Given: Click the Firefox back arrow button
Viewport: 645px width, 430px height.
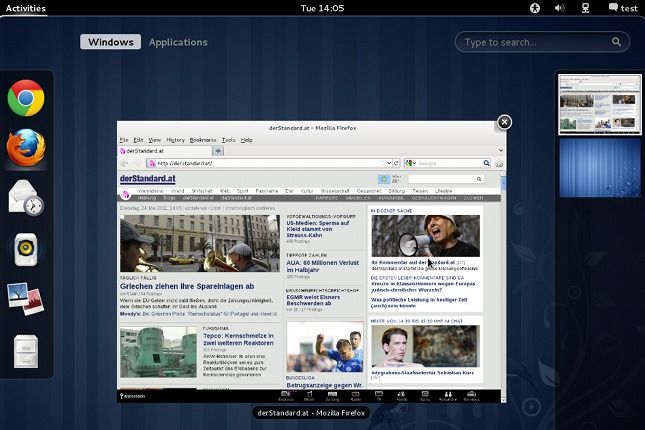Looking at the screenshot, I should (124, 163).
